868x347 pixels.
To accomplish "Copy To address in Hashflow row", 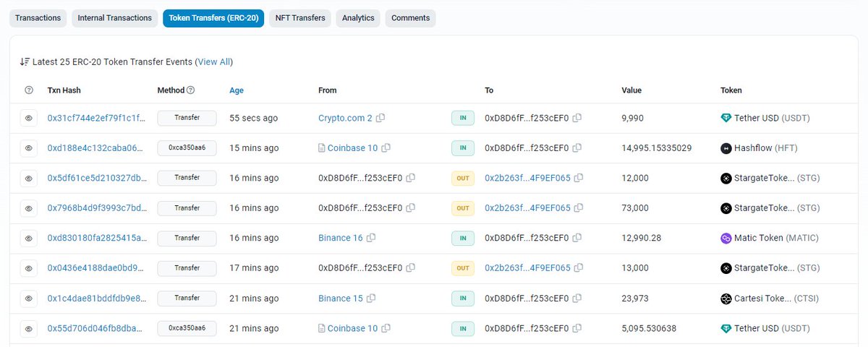I will click(x=577, y=148).
